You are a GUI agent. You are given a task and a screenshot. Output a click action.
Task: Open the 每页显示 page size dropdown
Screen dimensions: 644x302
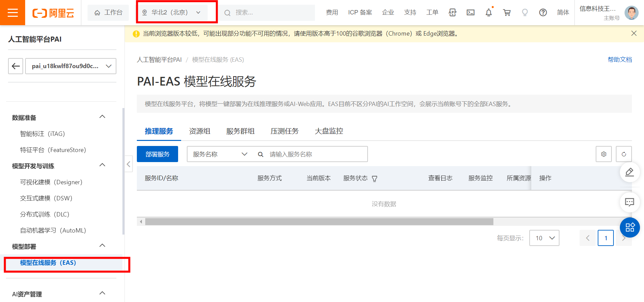[x=544, y=238]
